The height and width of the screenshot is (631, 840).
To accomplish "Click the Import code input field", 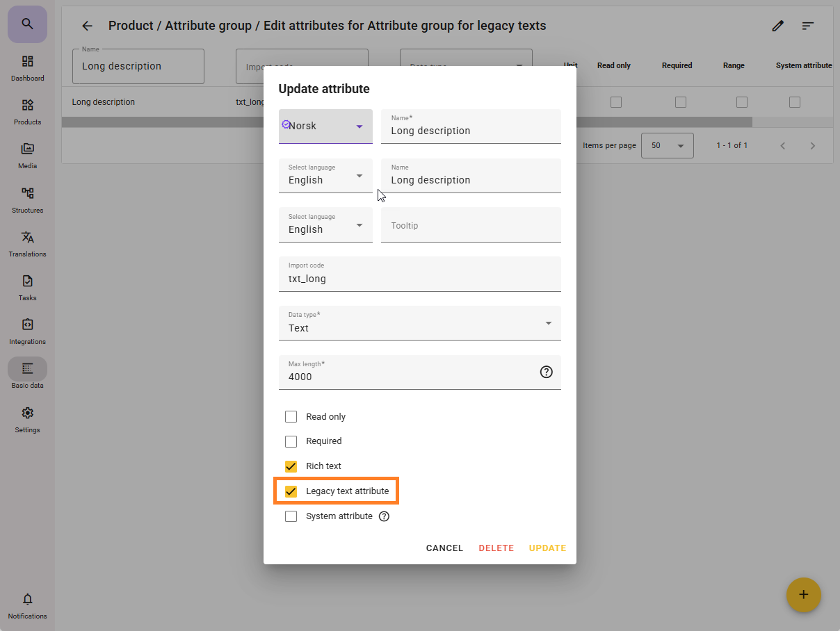I will pyautogui.click(x=419, y=279).
